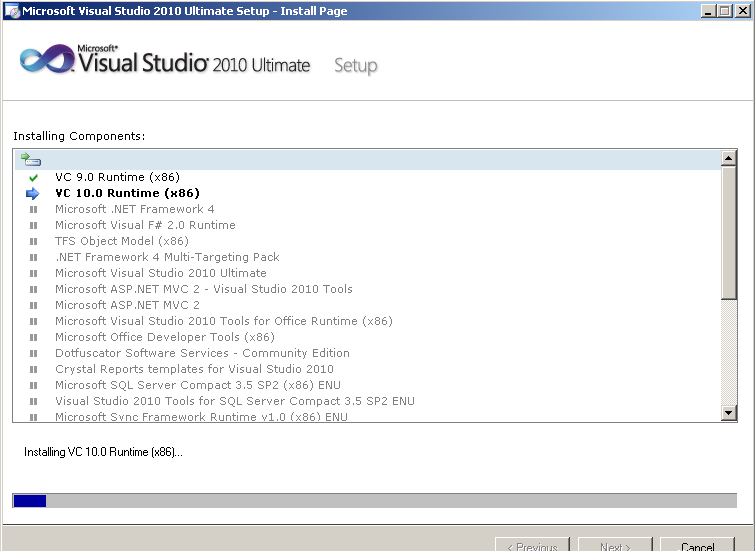Click pending icon beside Tools for Office Runtime (x86)
Viewport: 755px width, 551px height.
click(x=33, y=321)
